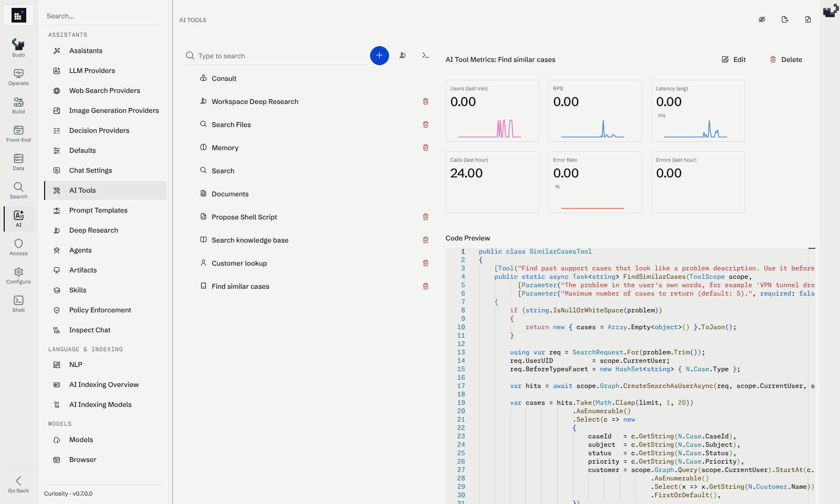Remove the Memory tool via trash icon

426,148
